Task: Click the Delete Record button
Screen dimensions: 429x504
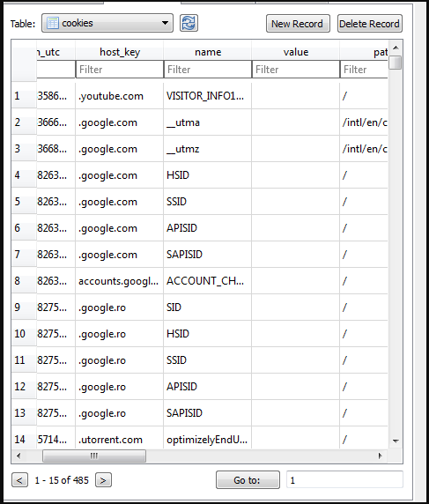Action: (x=370, y=24)
